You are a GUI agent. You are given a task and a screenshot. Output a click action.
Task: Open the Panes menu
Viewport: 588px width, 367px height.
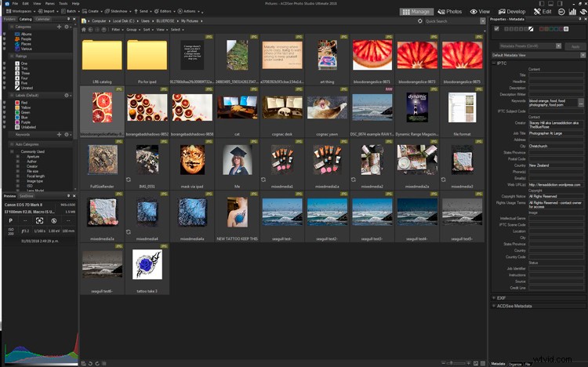(50, 3)
